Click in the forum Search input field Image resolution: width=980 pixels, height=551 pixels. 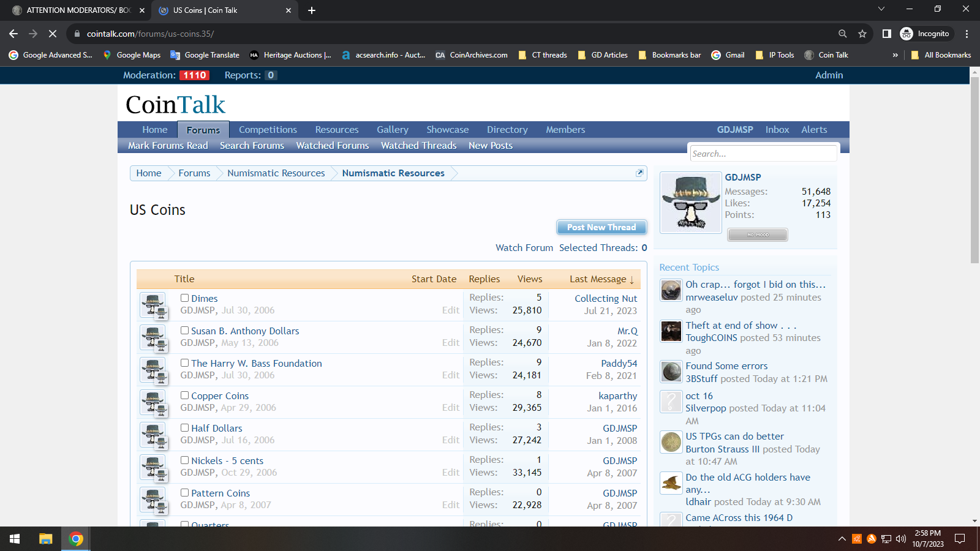click(x=763, y=154)
